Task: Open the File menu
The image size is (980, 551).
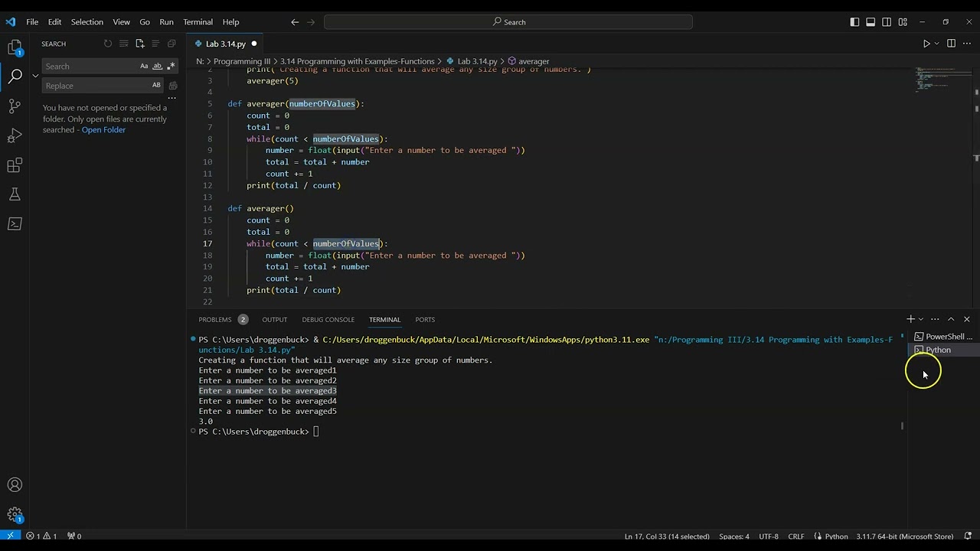Action: pyautogui.click(x=32, y=22)
